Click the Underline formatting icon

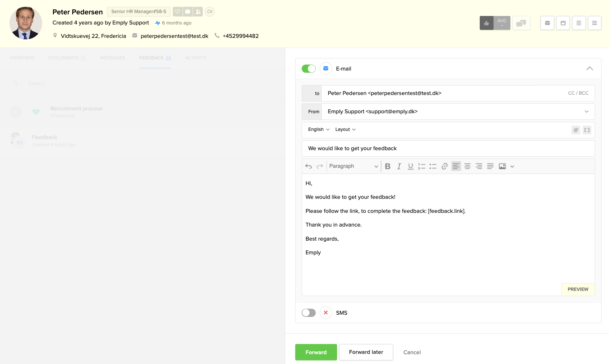[x=410, y=166]
